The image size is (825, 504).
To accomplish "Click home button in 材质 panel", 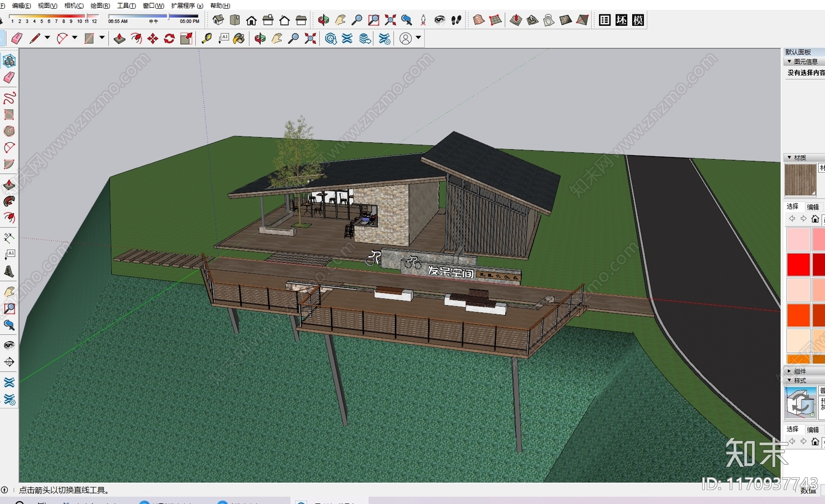I will (x=815, y=219).
